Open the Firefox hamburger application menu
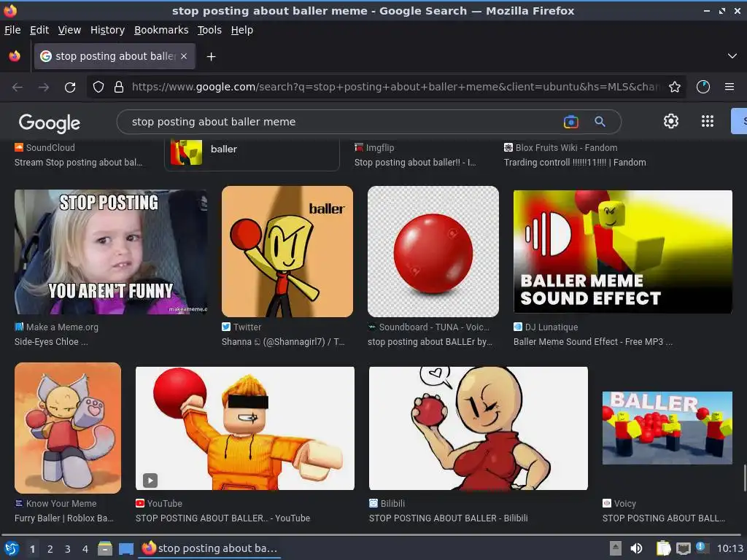Screen dimensions: 747x560 tap(729, 87)
